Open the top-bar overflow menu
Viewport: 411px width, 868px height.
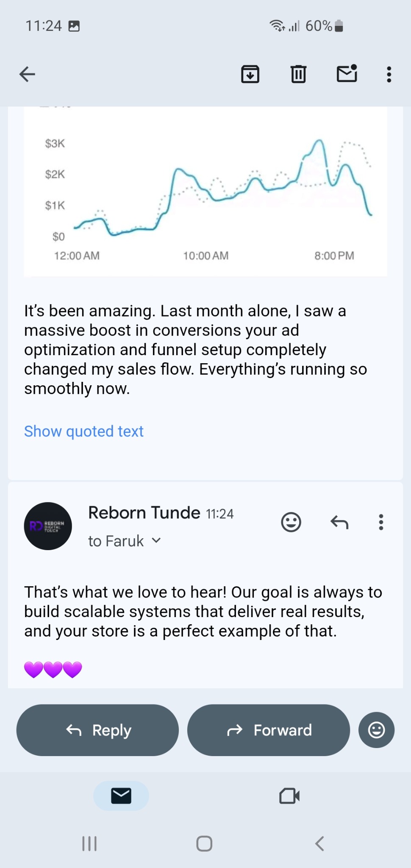[389, 74]
